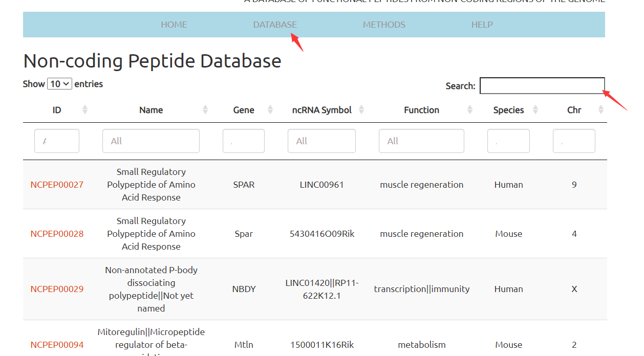Open the NCPEP00029 record link

(57, 289)
